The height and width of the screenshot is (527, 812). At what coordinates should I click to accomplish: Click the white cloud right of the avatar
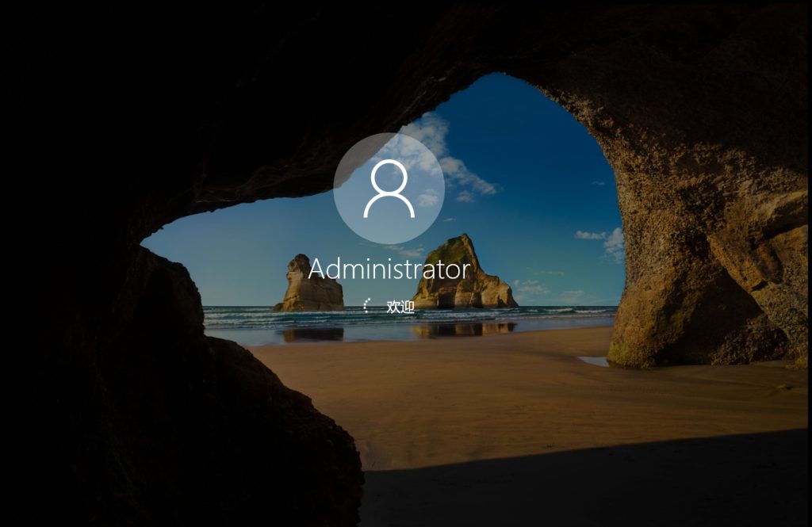[468, 178]
